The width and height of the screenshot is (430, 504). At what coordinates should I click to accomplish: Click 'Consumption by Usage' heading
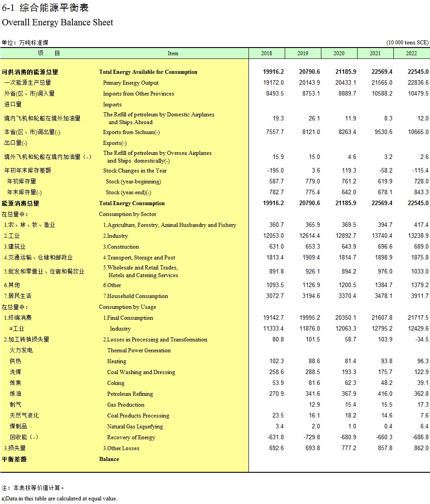pos(128,307)
